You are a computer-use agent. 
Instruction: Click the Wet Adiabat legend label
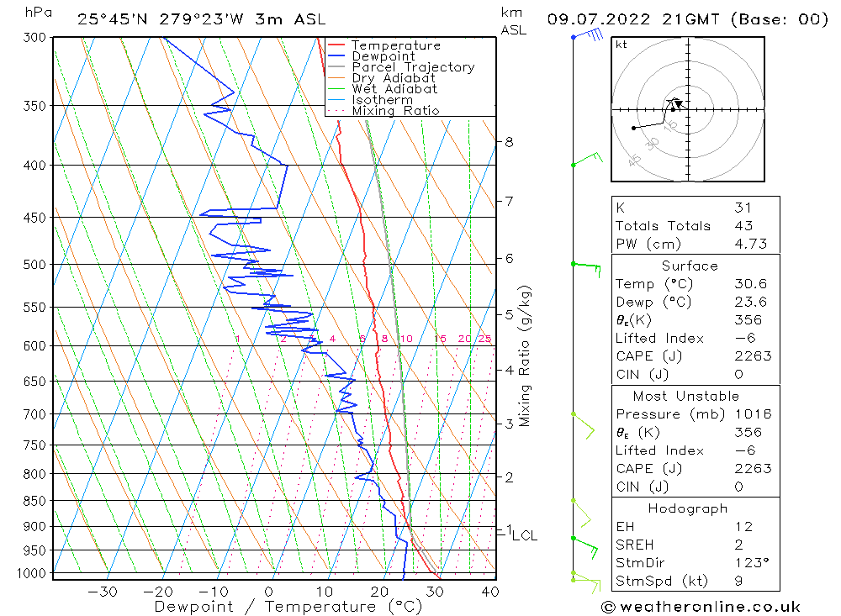pos(394,89)
